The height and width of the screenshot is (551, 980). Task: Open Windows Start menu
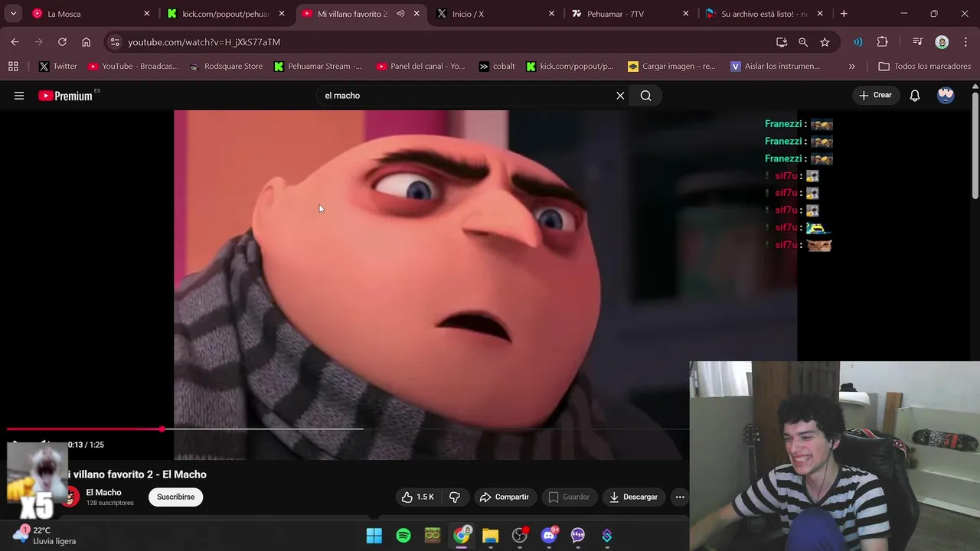pyautogui.click(x=374, y=536)
